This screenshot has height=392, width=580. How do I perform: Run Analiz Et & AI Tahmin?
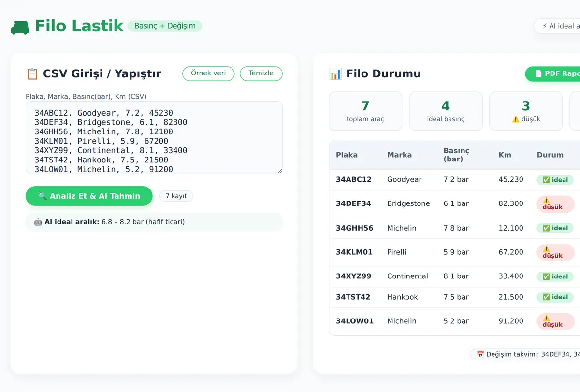(89, 196)
